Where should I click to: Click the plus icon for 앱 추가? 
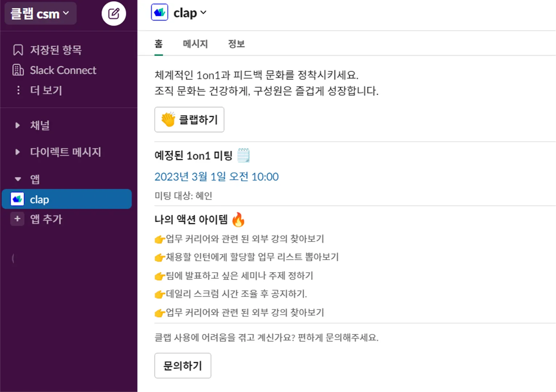pyautogui.click(x=17, y=219)
